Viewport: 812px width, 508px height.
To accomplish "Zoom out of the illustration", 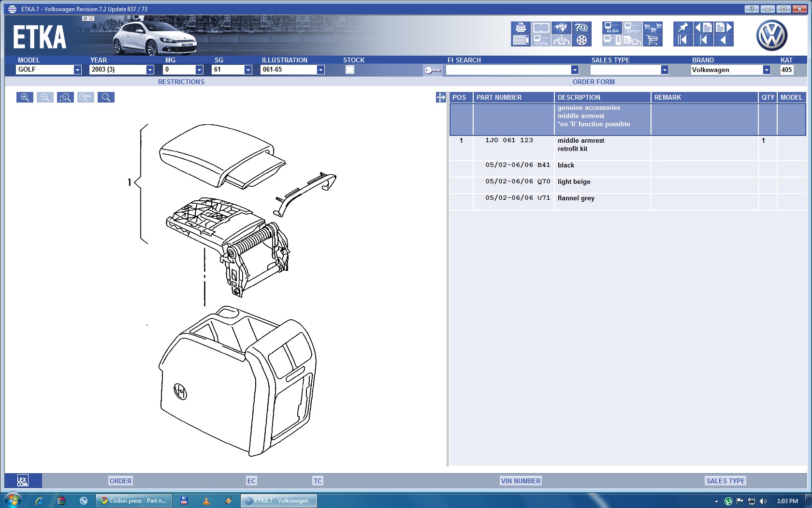I will tap(45, 97).
